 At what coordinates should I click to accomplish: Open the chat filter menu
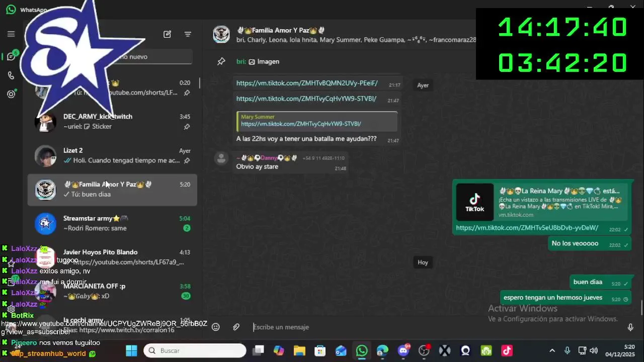tap(188, 34)
